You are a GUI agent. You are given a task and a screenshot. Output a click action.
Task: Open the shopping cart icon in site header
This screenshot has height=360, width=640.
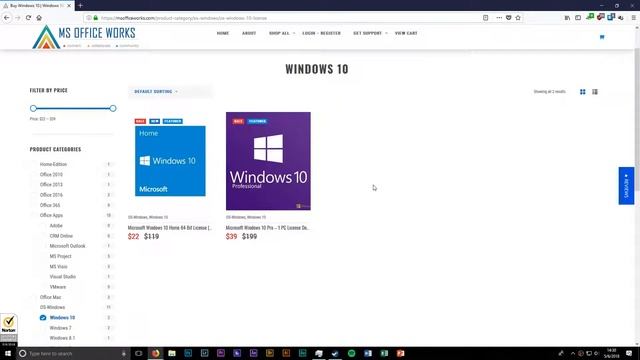602,37
